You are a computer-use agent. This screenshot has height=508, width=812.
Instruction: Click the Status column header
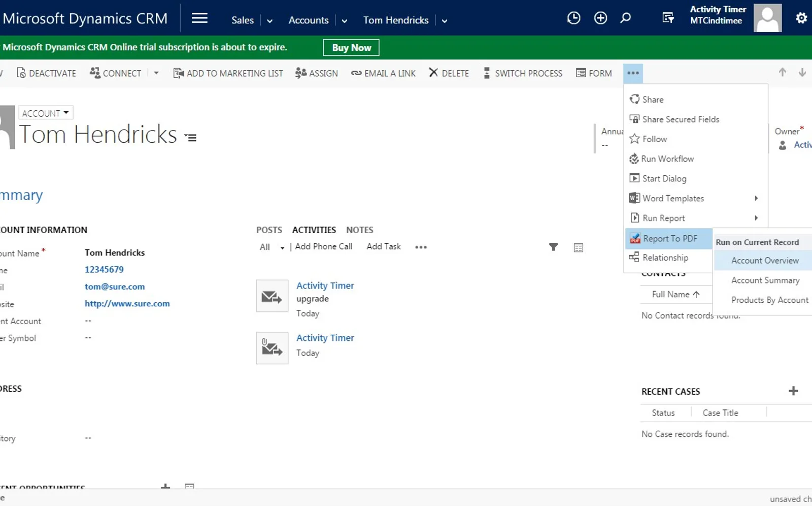tap(663, 413)
